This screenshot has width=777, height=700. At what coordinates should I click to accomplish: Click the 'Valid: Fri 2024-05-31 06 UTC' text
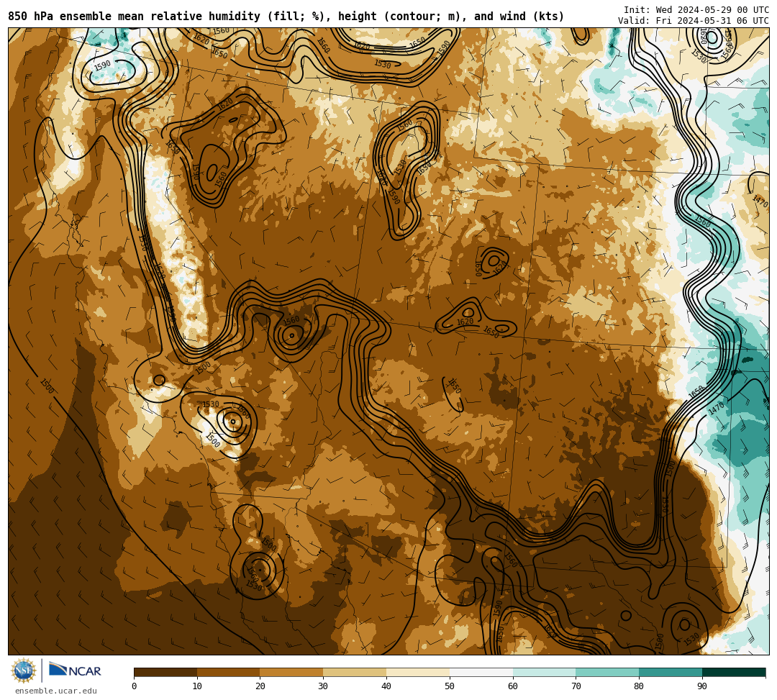[694, 20]
